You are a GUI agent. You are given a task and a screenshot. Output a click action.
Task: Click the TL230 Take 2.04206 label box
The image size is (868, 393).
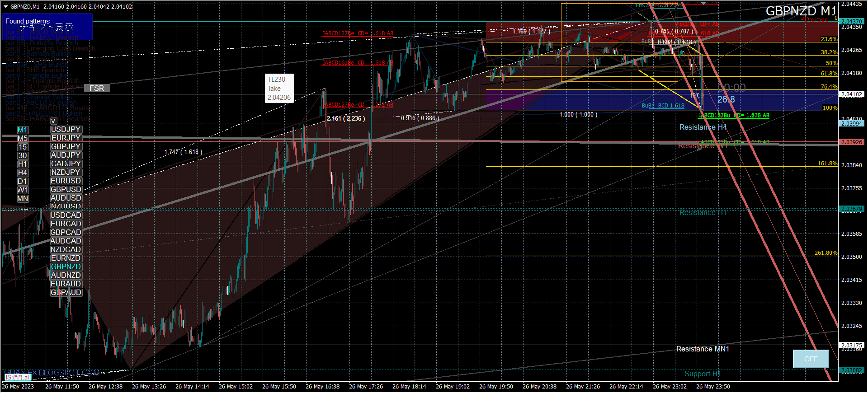pos(279,89)
